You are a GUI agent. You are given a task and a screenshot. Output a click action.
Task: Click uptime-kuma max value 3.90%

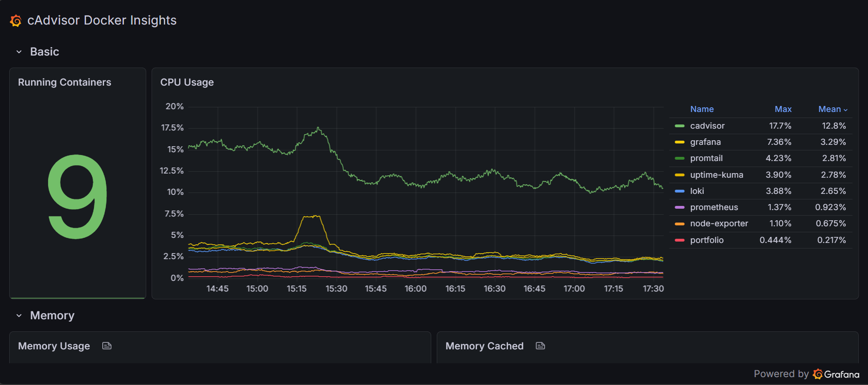pyautogui.click(x=779, y=175)
